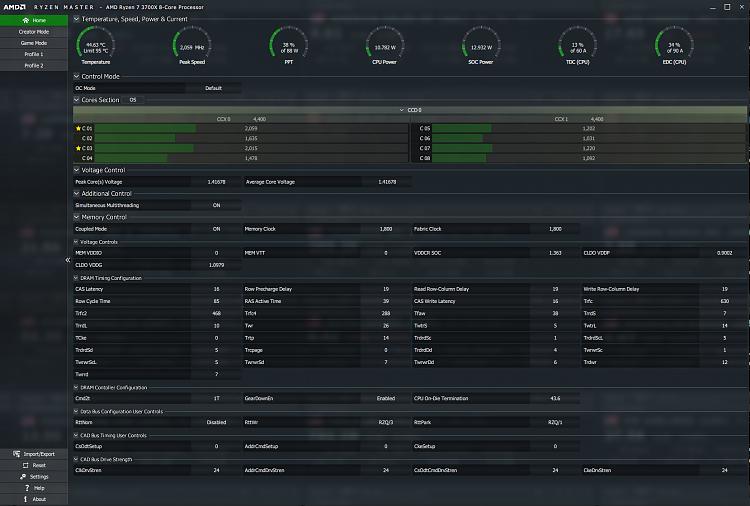Collapse DRAM Controller Configuration subsection

coord(76,387)
